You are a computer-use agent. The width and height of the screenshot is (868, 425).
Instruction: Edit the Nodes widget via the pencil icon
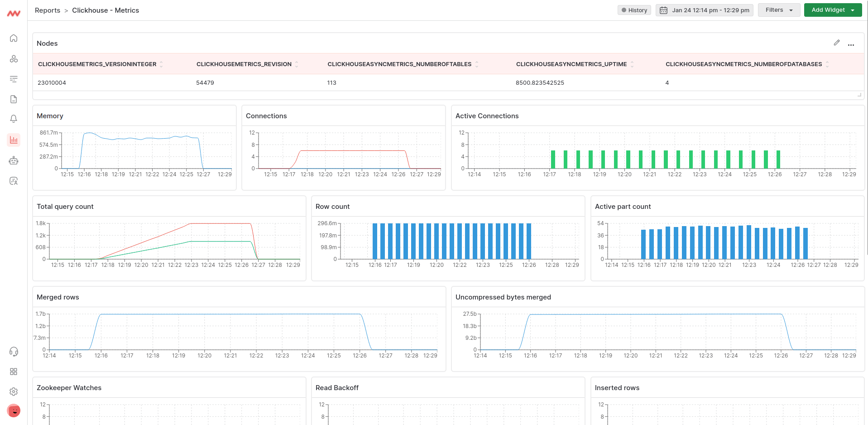point(837,43)
